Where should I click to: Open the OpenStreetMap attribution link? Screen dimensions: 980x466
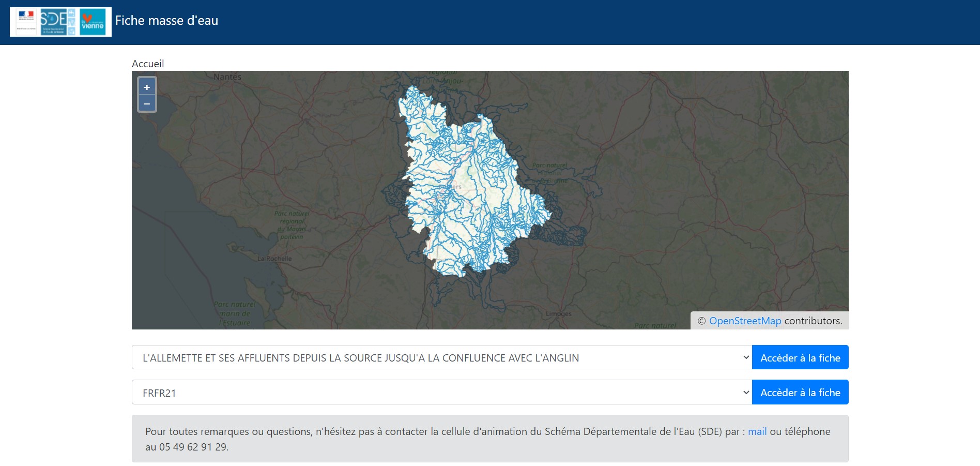[745, 321]
